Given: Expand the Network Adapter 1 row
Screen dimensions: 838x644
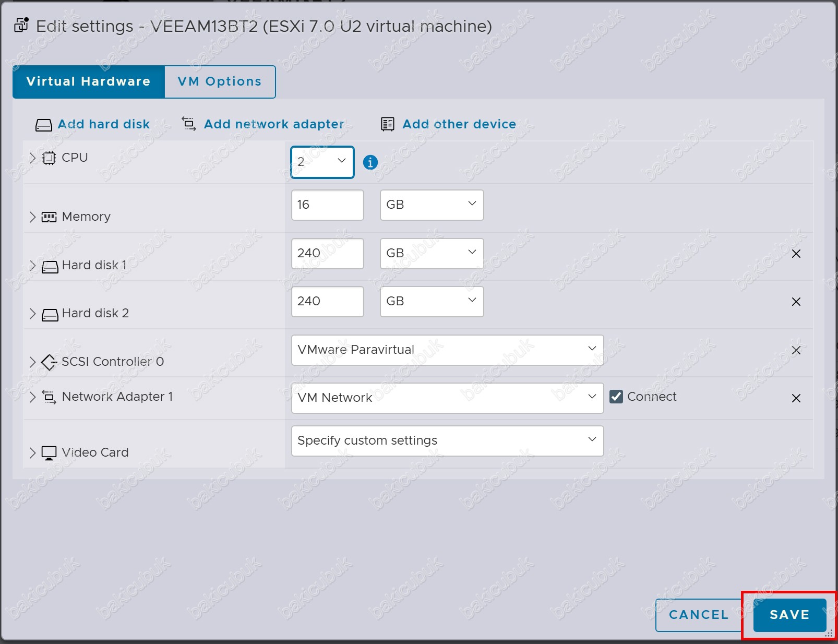Looking at the screenshot, I should (32, 397).
